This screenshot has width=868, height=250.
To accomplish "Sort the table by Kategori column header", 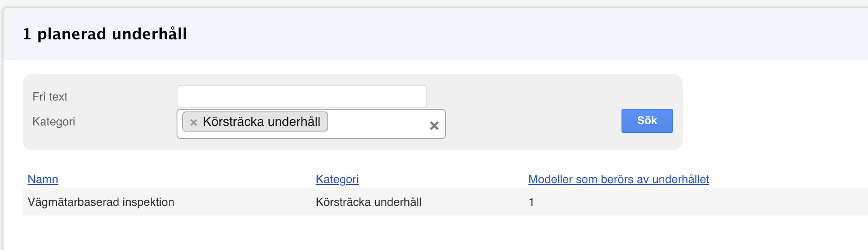I will coord(337,179).
